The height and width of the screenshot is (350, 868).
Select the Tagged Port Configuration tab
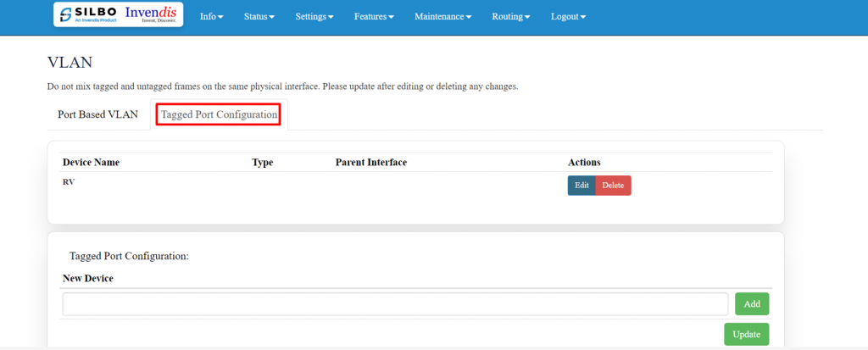click(219, 114)
